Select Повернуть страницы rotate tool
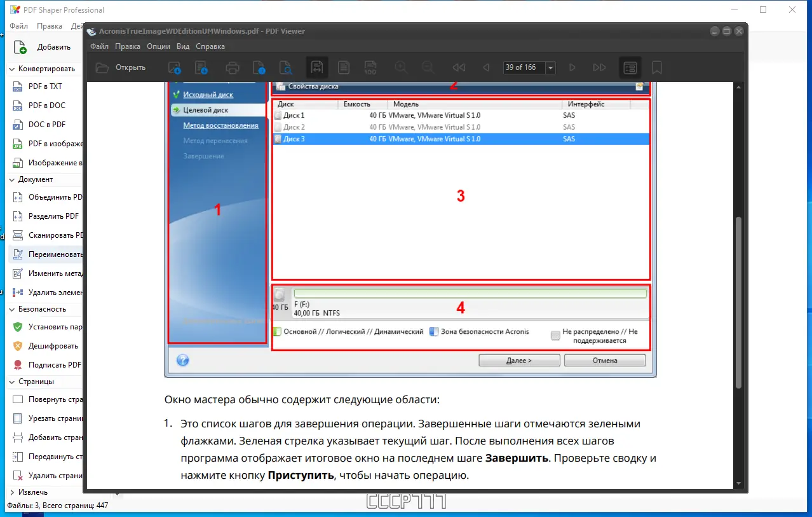The height and width of the screenshot is (517, 812). click(46, 399)
